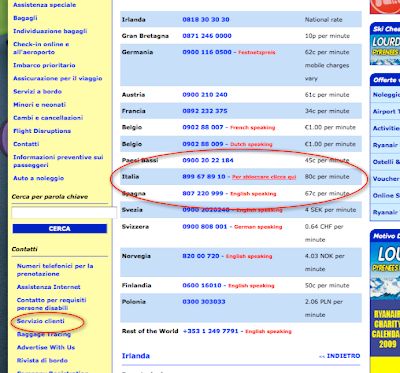
Task: Click Gran Bretagna number 0871 246 0000
Action: coord(207,36)
